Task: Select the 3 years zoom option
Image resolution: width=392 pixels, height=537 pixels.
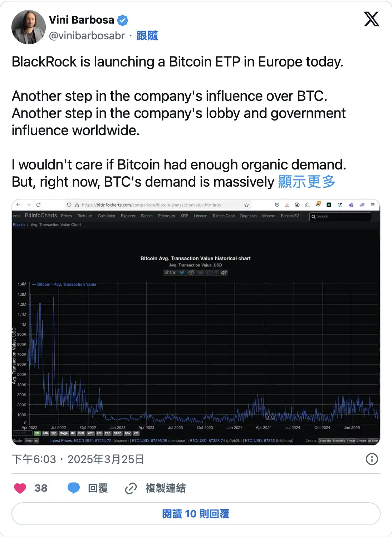Action: (362, 441)
